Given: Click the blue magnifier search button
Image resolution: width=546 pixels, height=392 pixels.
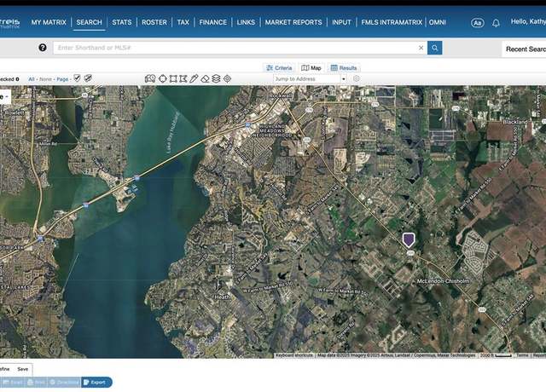Looking at the screenshot, I should click(x=434, y=48).
